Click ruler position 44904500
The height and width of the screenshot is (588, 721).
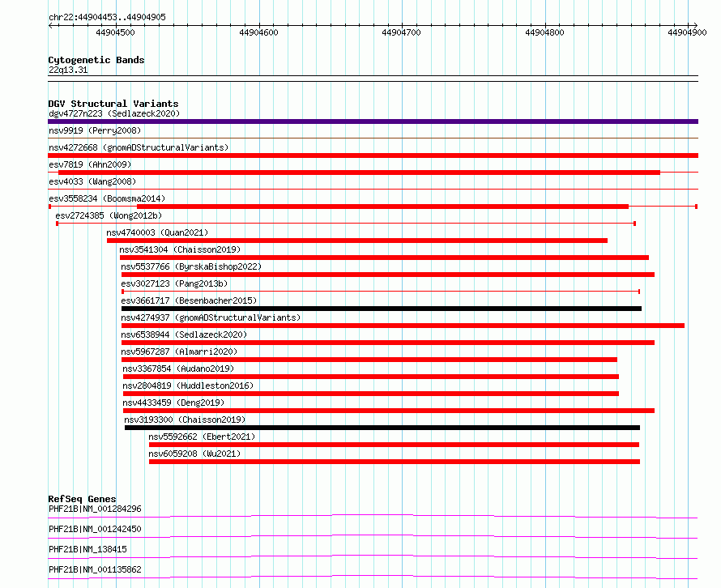(x=115, y=32)
